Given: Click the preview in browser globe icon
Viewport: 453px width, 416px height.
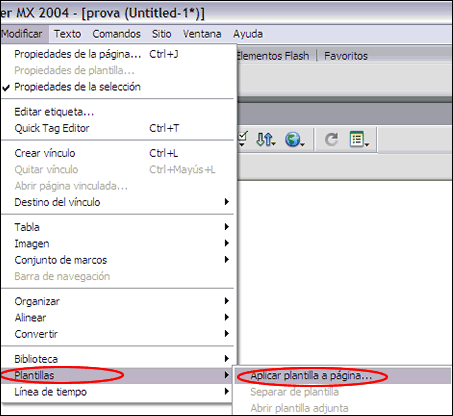Looking at the screenshot, I should pyautogui.click(x=295, y=139).
